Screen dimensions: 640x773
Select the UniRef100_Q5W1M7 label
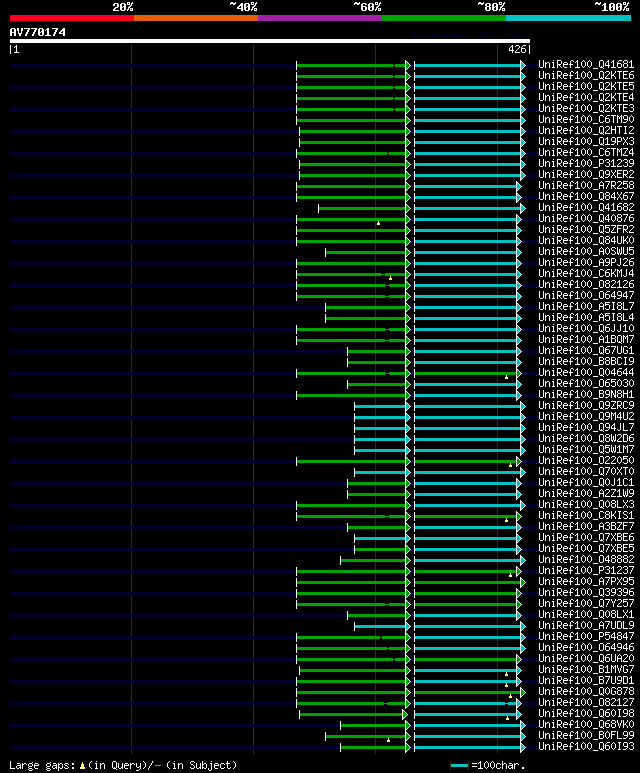click(x=586, y=450)
